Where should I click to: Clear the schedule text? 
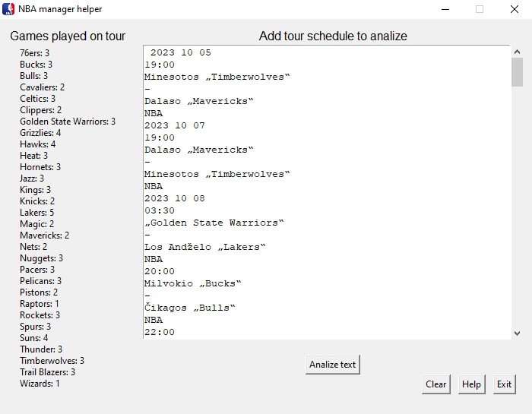click(436, 384)
